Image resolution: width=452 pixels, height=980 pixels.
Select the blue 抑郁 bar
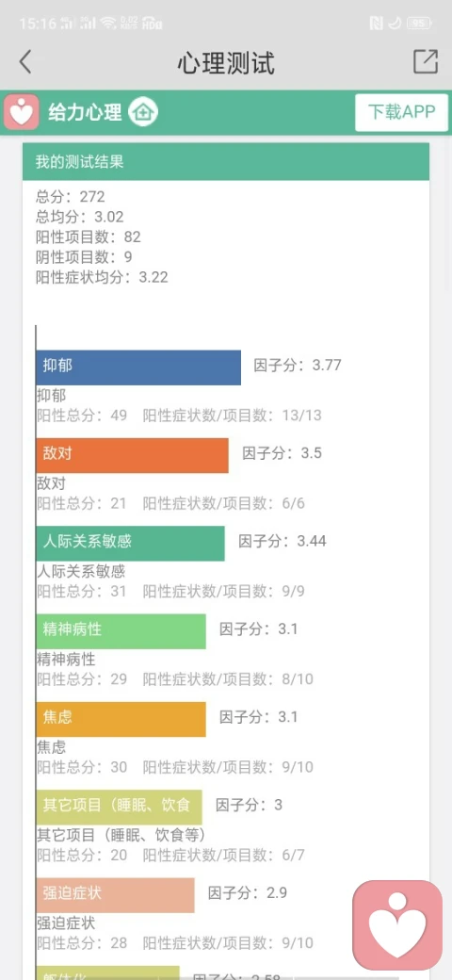point(138,367)
